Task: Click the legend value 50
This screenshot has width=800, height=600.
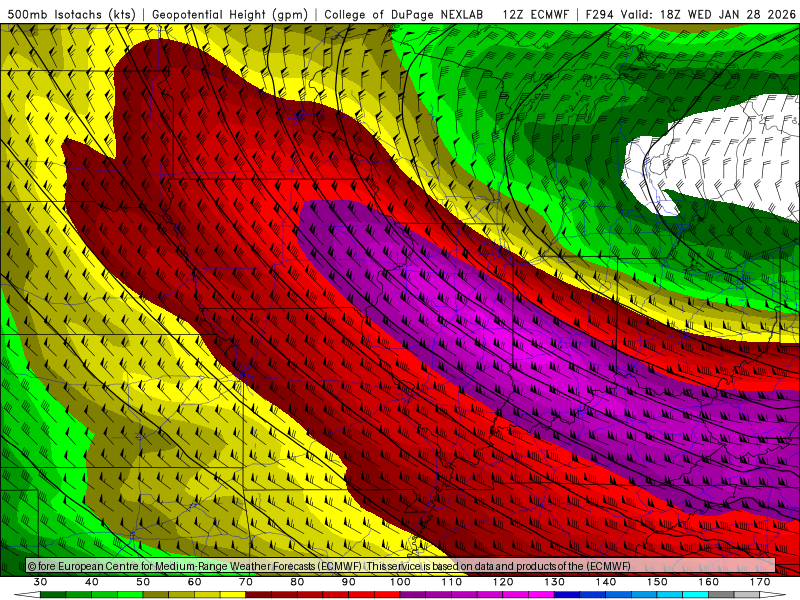Action: (x=143, y=582)
